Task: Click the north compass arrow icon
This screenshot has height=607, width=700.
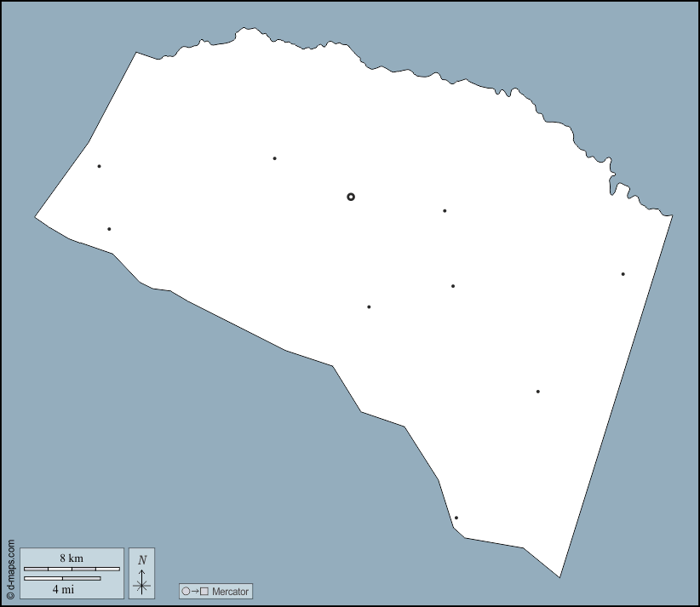Action: point(142,581)
